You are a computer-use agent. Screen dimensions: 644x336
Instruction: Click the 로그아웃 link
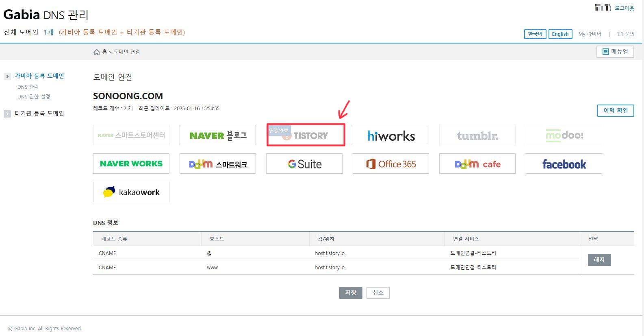624,8
